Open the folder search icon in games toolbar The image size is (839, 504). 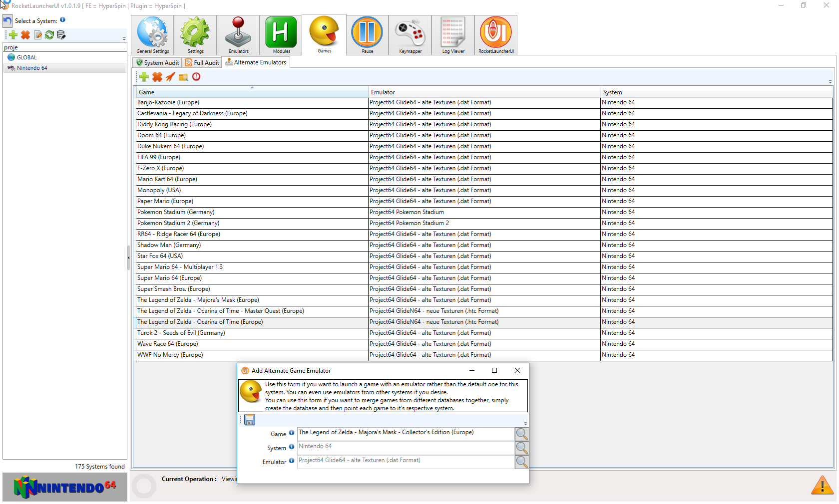click(x=183, y=77)
